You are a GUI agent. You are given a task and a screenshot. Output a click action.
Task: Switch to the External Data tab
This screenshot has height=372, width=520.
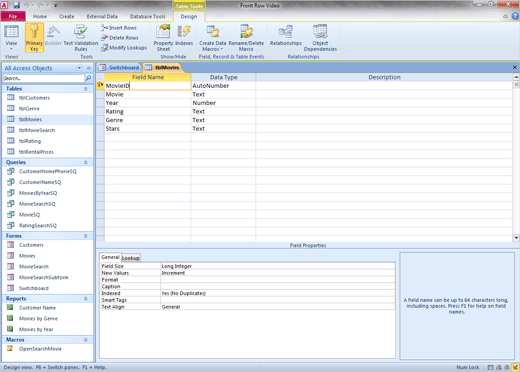point(102,16)
